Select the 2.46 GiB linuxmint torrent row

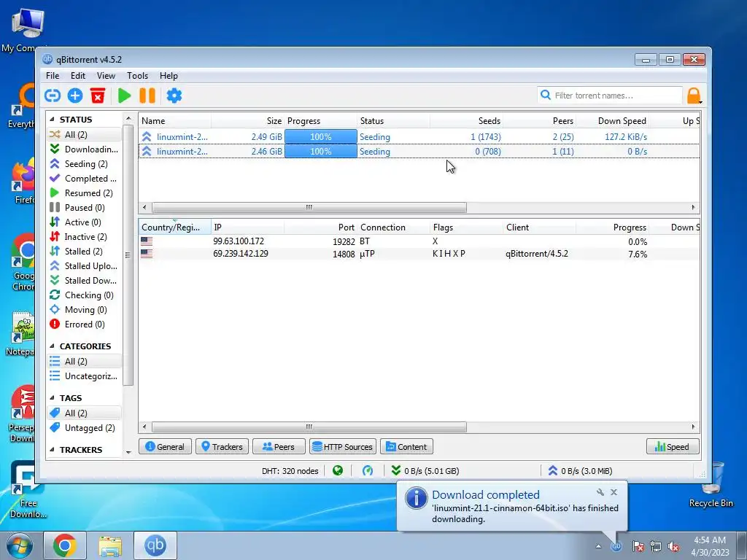[x=419, y=152]
